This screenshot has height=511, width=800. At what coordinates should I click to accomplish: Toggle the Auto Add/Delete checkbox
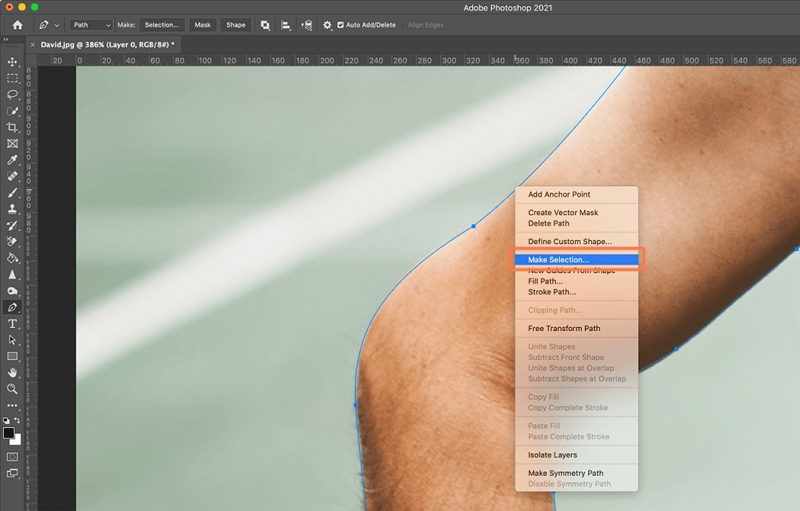tap(341, 25)
